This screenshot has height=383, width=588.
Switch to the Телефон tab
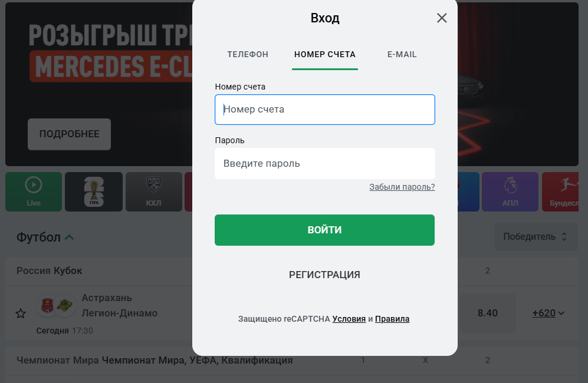click(x=248, y=54)
